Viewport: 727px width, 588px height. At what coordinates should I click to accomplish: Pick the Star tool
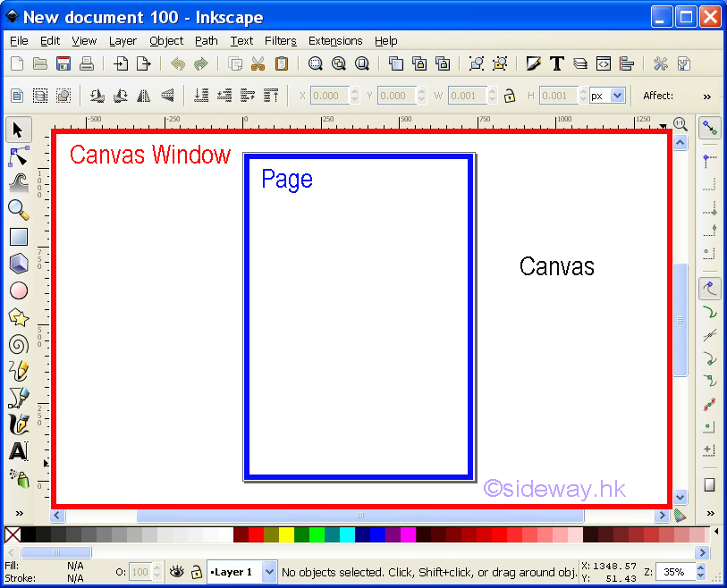coord(19,316)
